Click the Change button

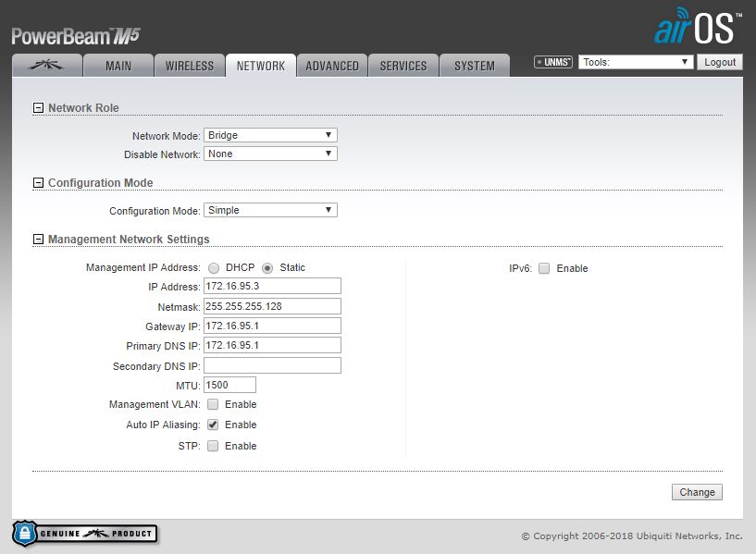pos(696,492)
